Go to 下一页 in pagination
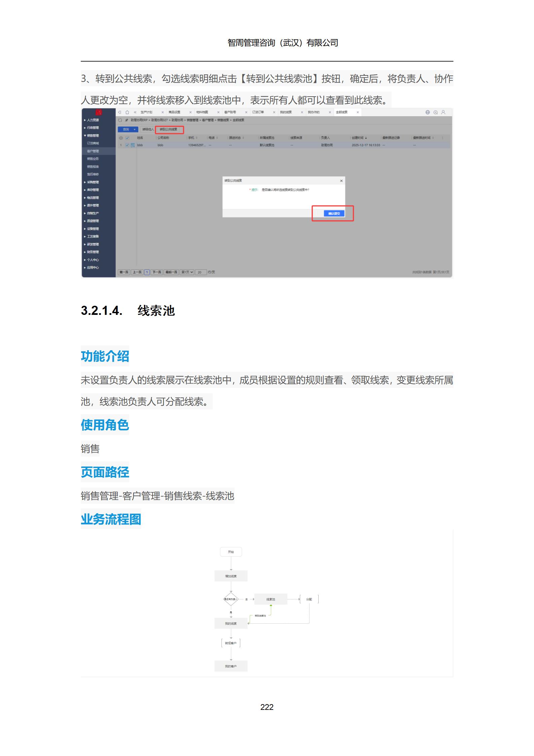The height and width of the screenshot is (756, 534). [157, 272]
